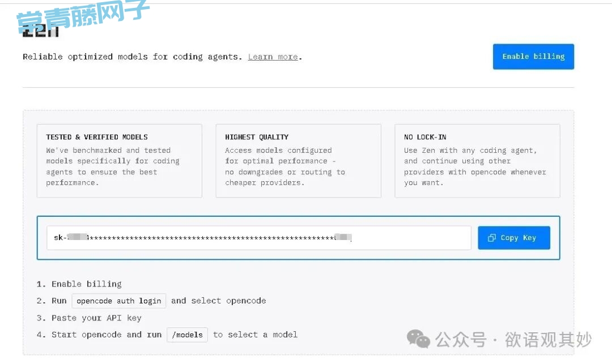Select the Tested & Verified Models card heading
Screen dimensions: 612x364
tap(97, 137)
